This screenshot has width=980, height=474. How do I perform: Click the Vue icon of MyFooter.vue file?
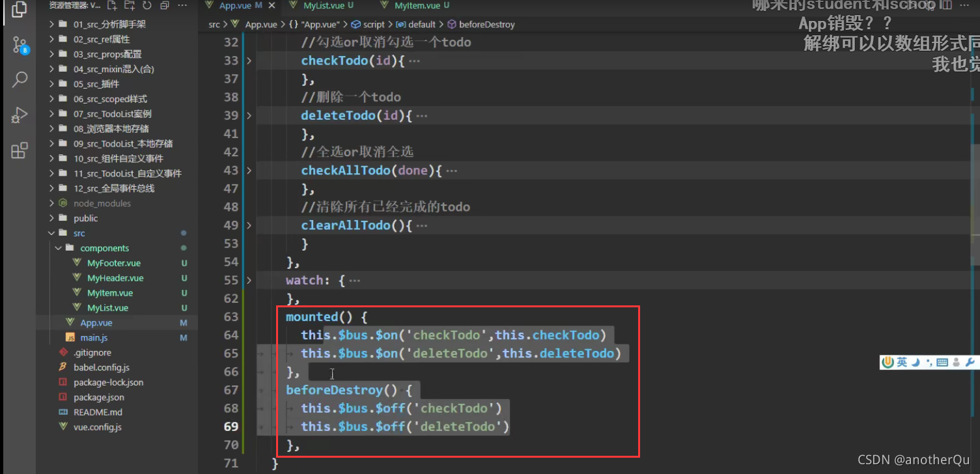click(77, 263)
